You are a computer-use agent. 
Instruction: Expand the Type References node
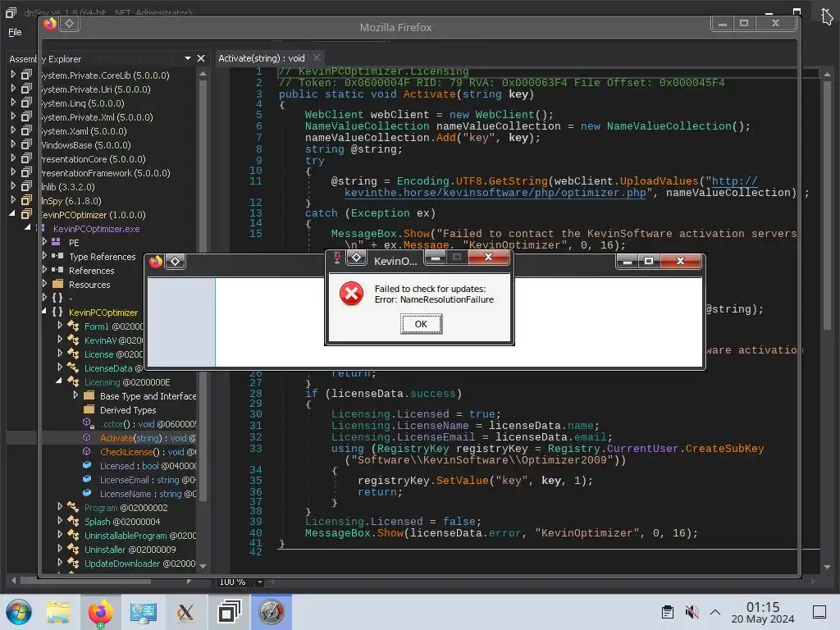tap(45, 256)
